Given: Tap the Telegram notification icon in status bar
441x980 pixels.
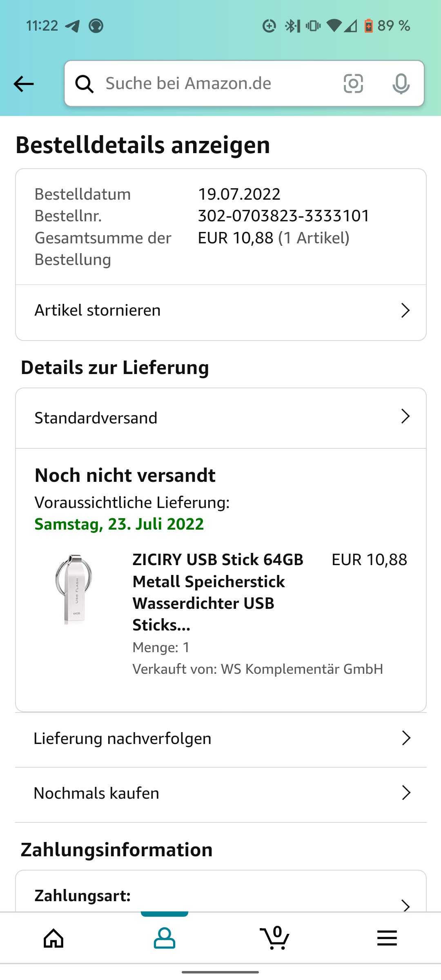Looking at the screenshot, I should pyautogui.click(x=73, y=26).
